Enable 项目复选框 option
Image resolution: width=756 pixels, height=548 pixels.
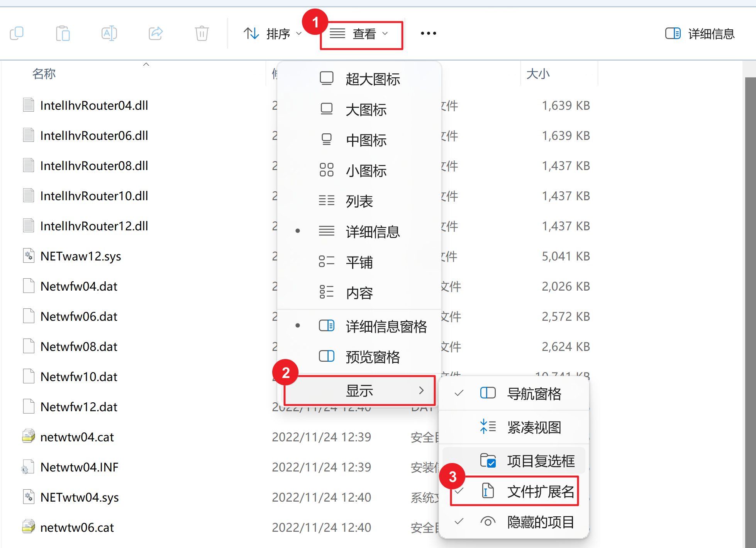pos(540,461)
